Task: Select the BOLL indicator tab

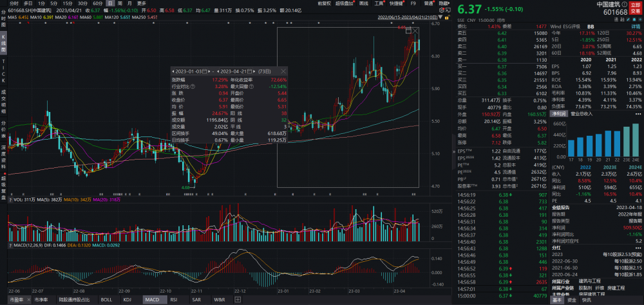Action: (x=107, y=300)
